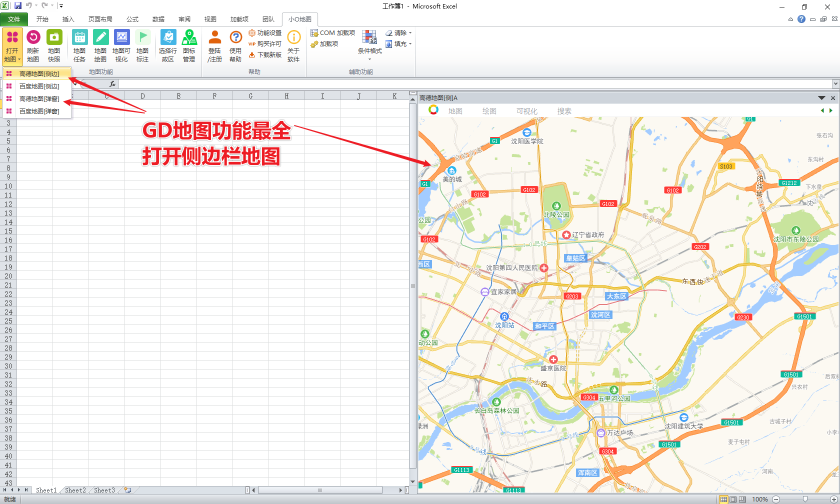The width and height of the screenshot is (840, 504).
Task: Click the 地图标注 flag icon
Action: (142, 46)
